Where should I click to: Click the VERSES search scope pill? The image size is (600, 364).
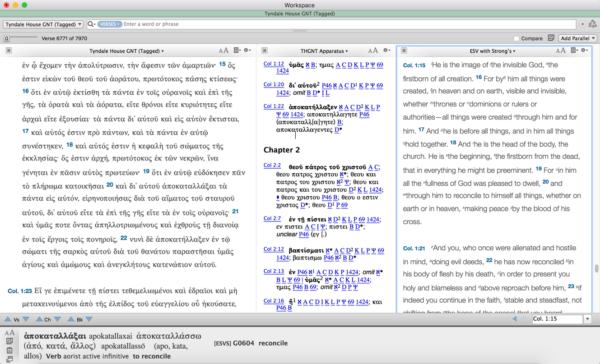click(109, 24)
